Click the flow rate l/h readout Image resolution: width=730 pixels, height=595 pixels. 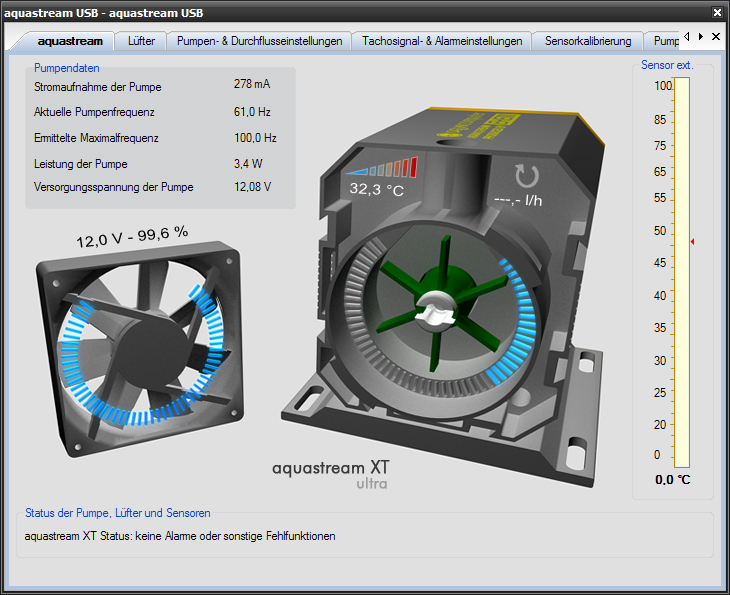point(517,198)
